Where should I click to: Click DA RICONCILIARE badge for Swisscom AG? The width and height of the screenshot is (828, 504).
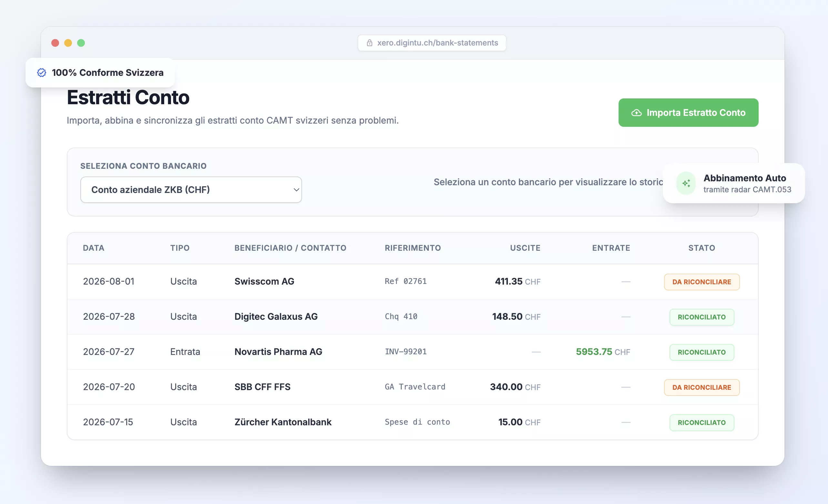point(702,282)
